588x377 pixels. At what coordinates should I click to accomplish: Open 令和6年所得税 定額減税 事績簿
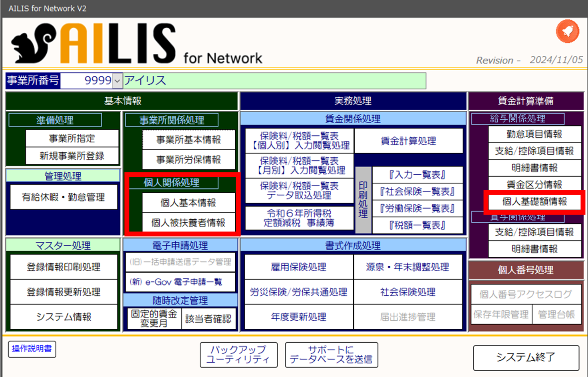coord(299,218)
